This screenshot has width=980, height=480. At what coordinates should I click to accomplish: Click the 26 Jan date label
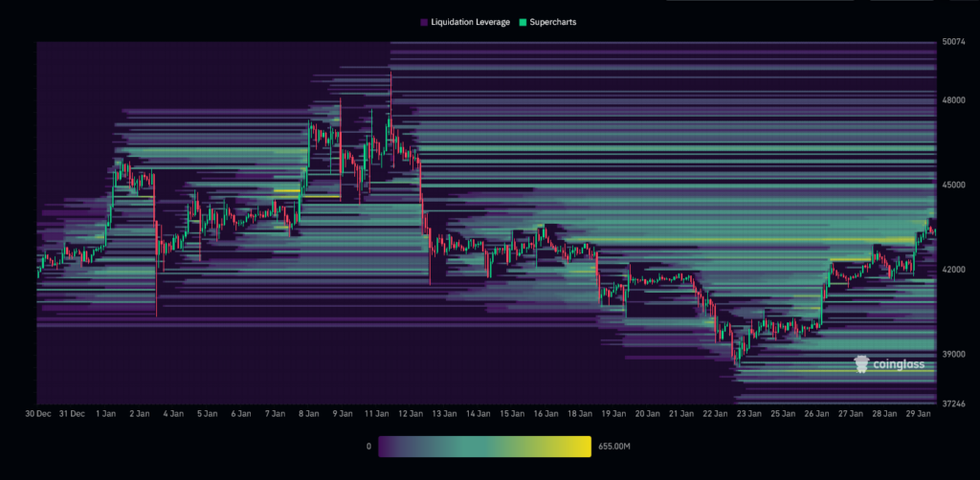(817, 413)
